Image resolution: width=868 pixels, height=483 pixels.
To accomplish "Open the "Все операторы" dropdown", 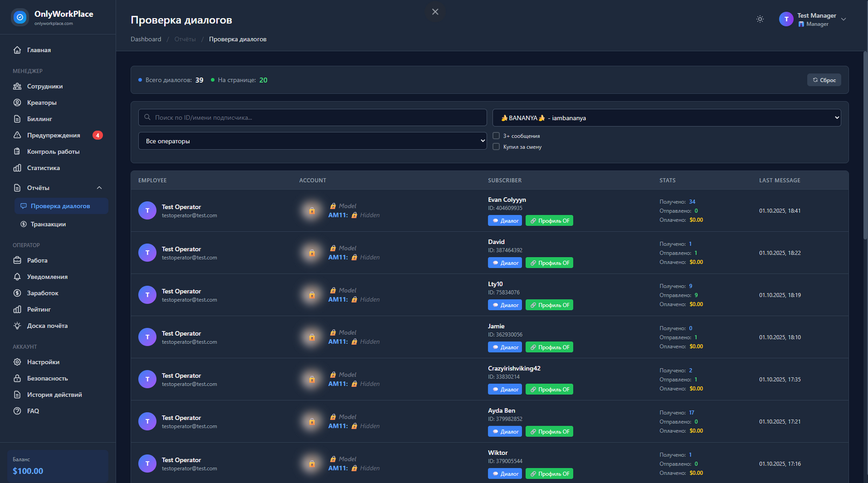I will click(x=312, y=141).
